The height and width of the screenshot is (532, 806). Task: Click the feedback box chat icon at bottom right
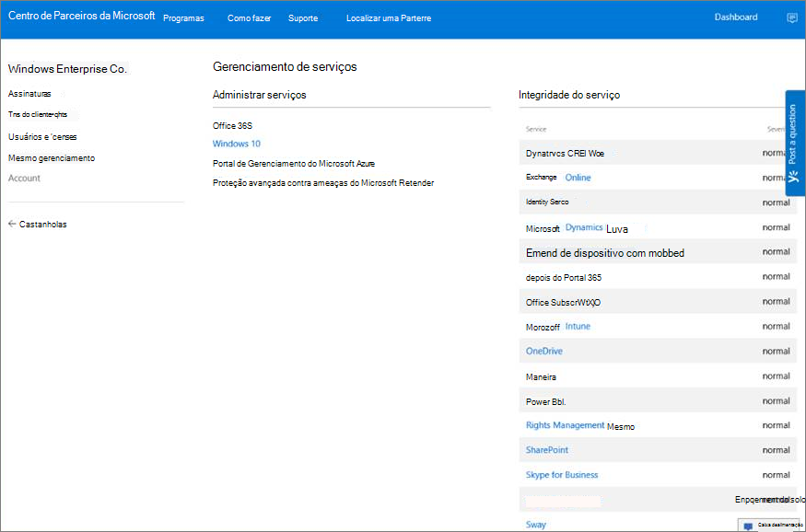[748, 526]
